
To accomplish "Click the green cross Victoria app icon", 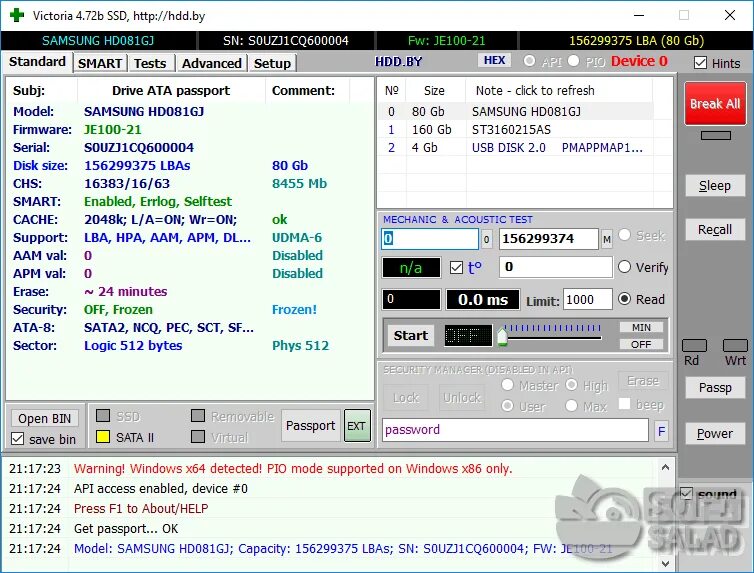I will point(17,15).
